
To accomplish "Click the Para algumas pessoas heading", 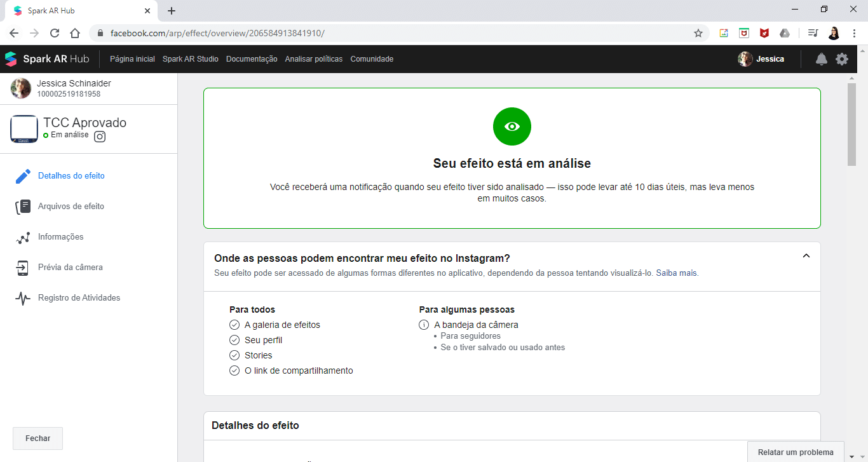I will pos(466,309).
